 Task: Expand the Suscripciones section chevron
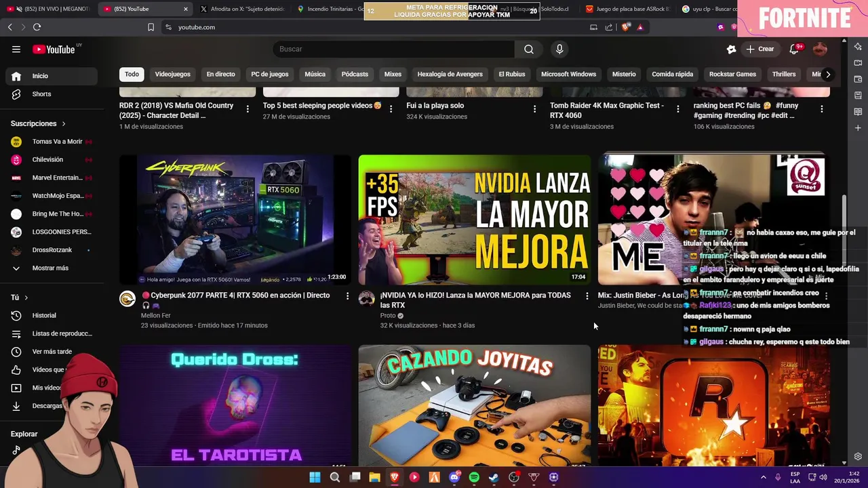pyautogui.click(x=64, y=124)
